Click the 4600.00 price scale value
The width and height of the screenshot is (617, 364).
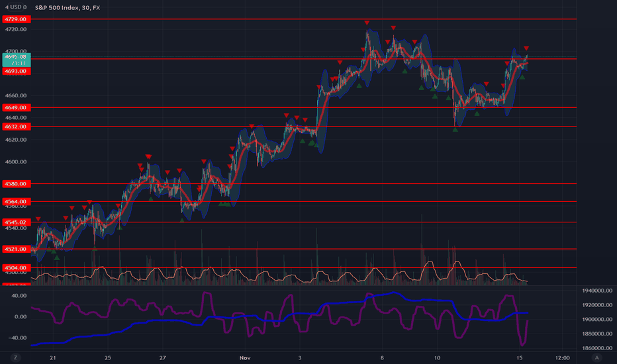coord(16,161)
